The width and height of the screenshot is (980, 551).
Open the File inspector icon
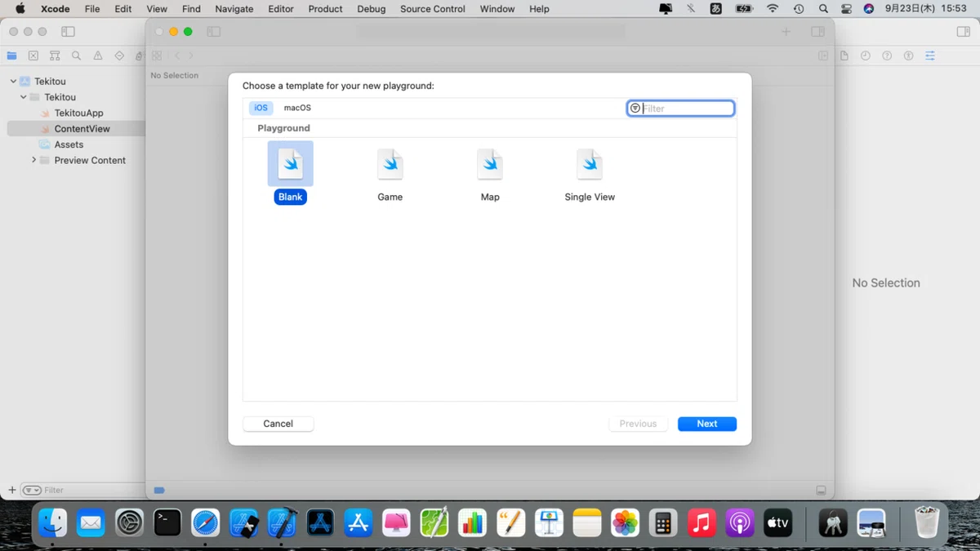coord(844,56)
